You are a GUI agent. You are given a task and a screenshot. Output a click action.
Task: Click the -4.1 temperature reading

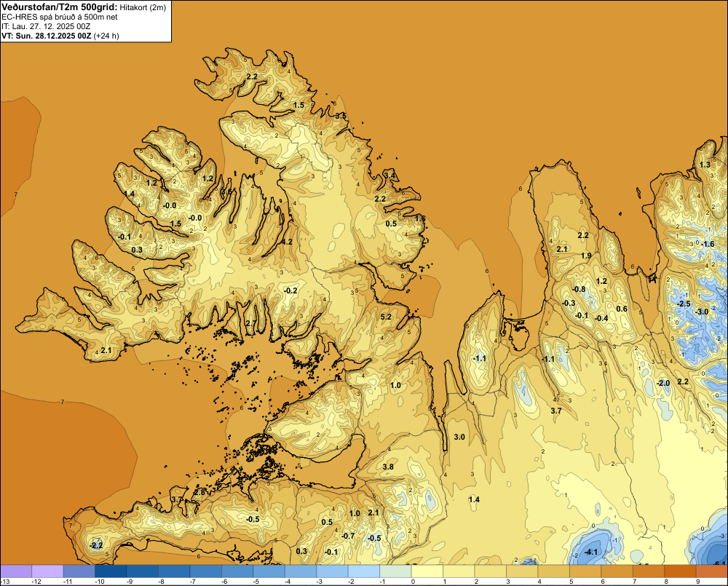click(590, 552)
